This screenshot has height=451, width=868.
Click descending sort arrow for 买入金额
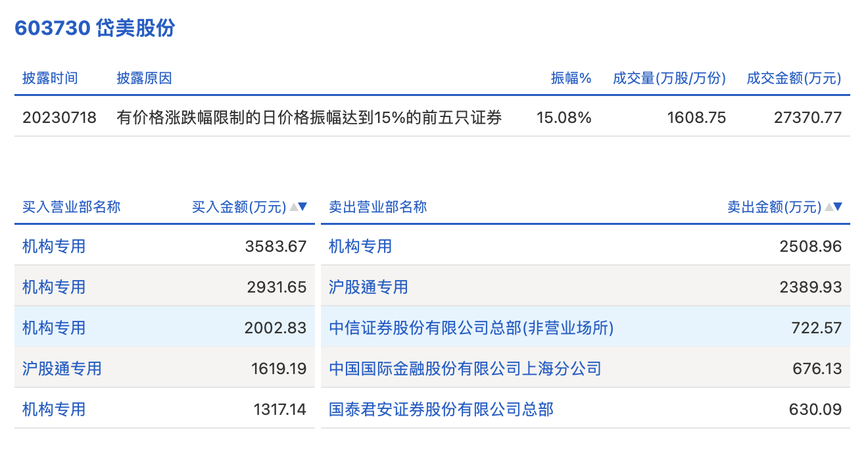[x=302, y=207]
